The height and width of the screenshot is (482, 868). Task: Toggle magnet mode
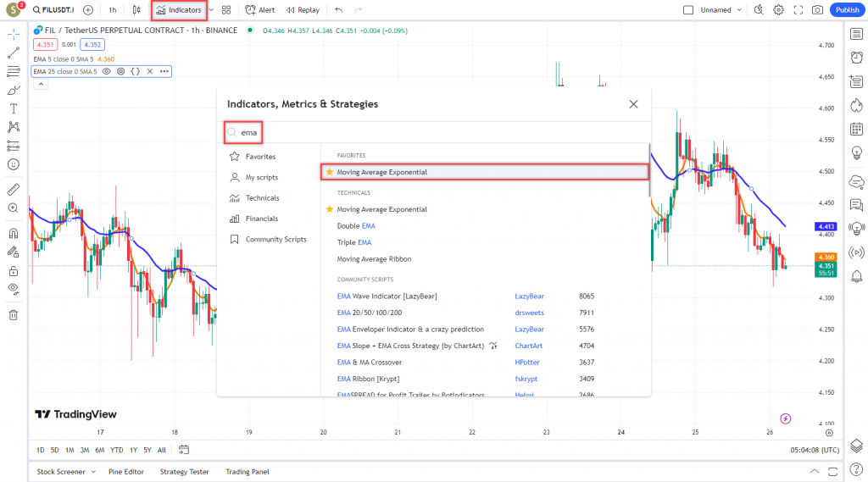14,234
